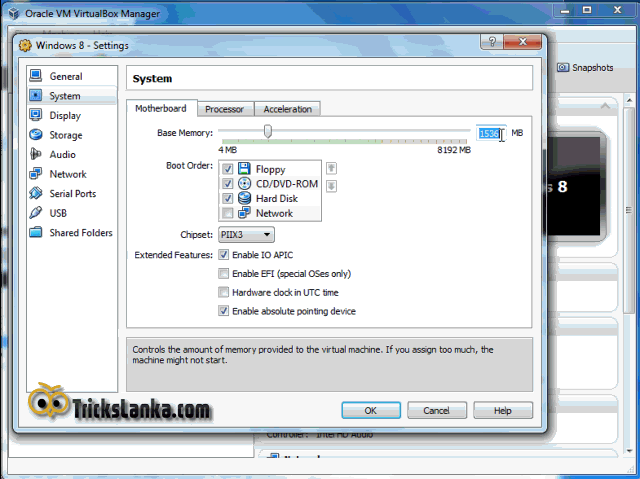
Task: Click the Base Memory slider track near 8192 MB
Action: click(465, 131)
